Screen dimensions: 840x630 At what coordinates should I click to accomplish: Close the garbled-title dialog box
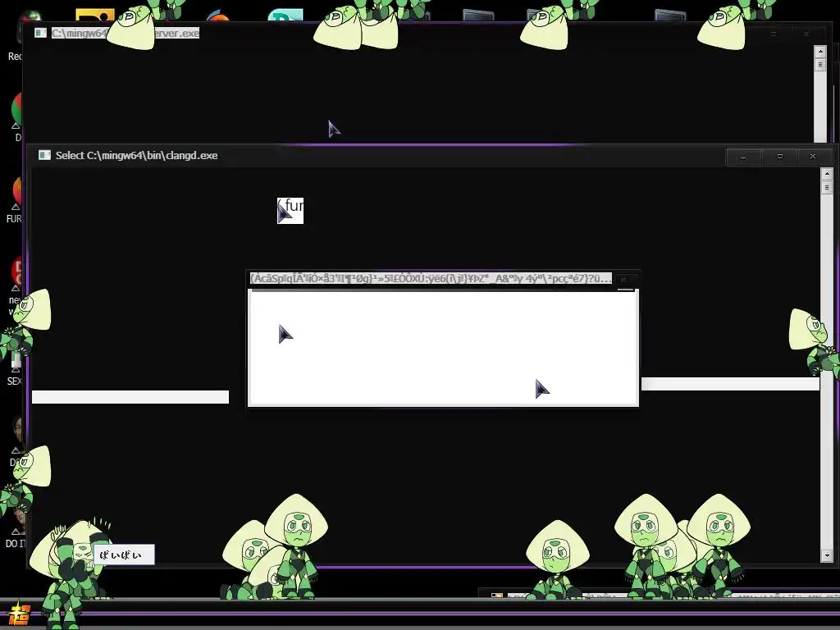[x=623, y=279]
